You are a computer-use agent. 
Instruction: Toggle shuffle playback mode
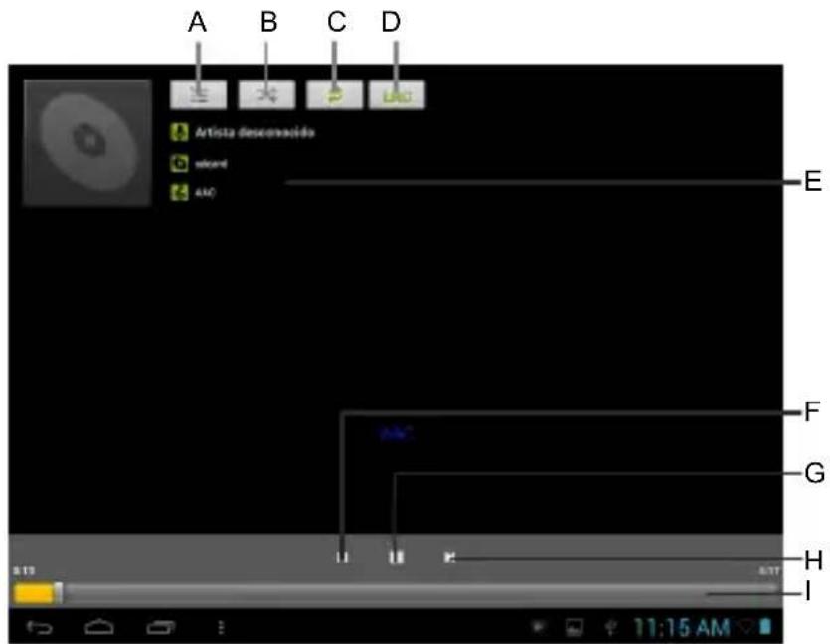pos(266,95)
